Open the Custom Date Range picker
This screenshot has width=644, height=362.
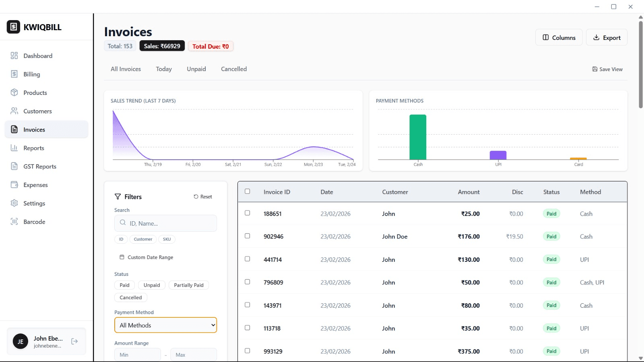[147, 257]
